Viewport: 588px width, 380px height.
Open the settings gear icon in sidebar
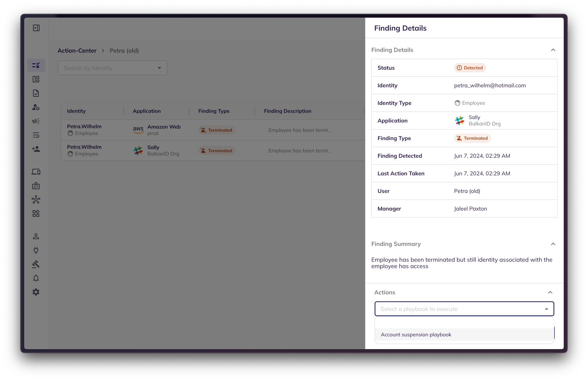pos(36,292)
